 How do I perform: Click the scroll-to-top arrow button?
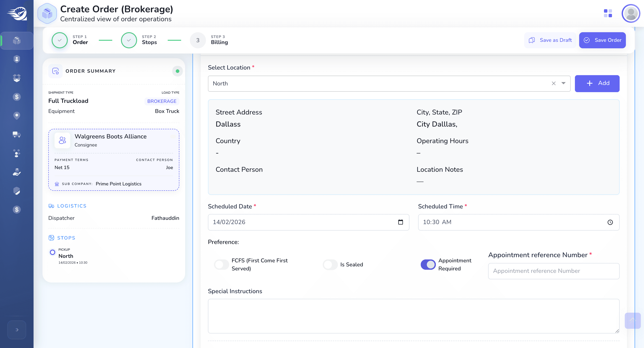pos(632,320)
